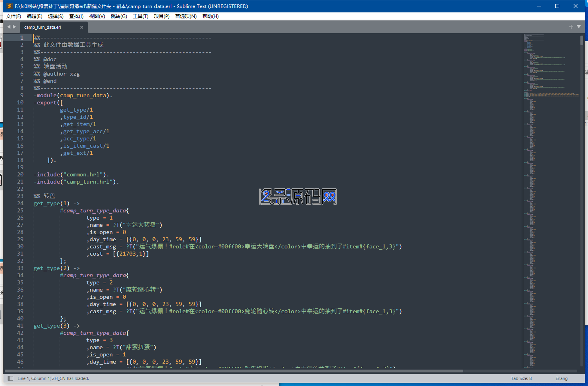Open the tab list dropdown arrow
This screenshot has height=386, width=588.
coord(578,27)
